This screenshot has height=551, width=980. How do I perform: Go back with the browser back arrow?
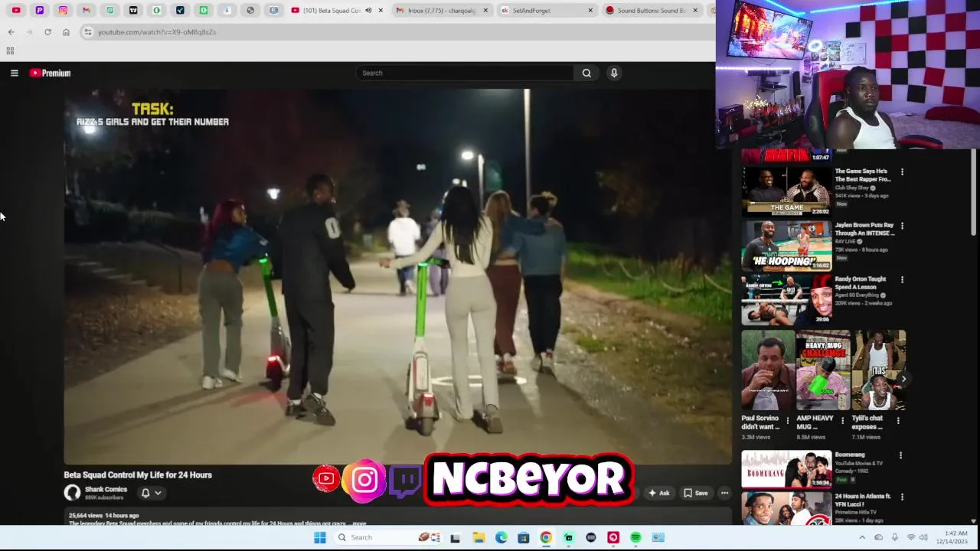click(11, 32)
